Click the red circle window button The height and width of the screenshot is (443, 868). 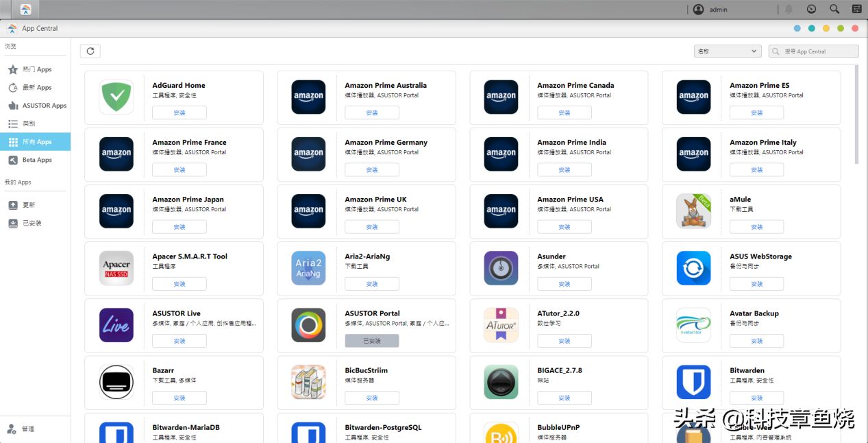pos(855,28)
